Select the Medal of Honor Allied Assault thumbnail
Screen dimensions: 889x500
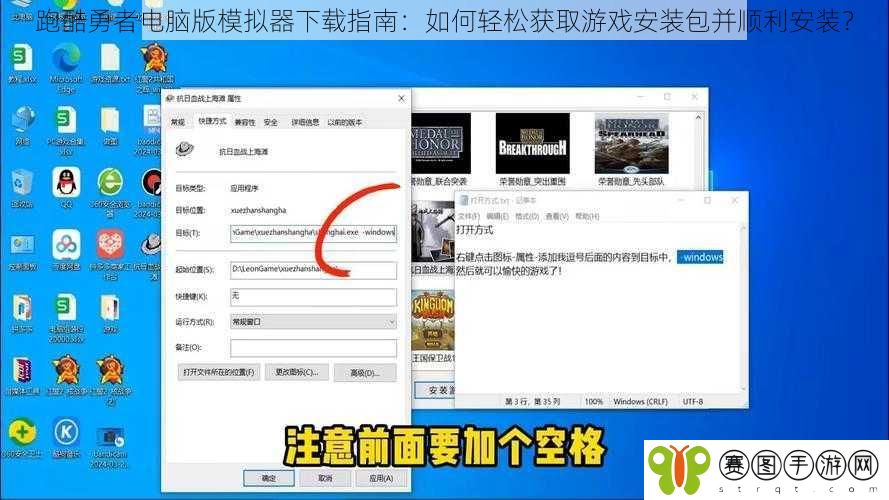coord(441,143)
